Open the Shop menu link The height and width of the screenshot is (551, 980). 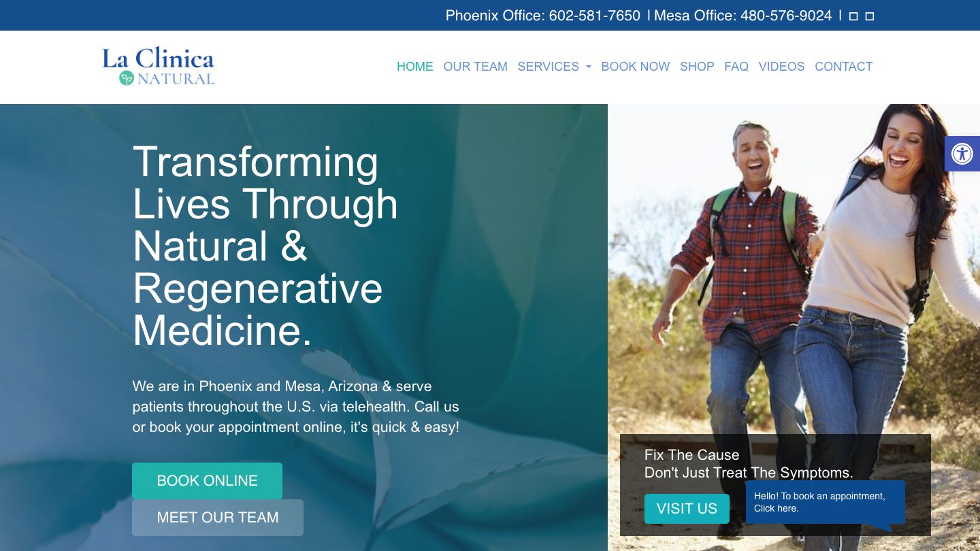point(697,67)
